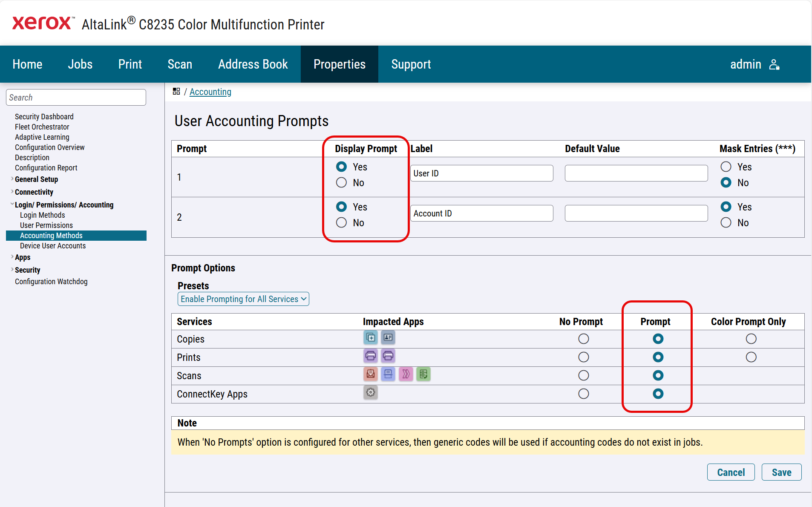Click the admin user profile icon
812x507 pixels.
pyautogui.click(x=774, y=64)
